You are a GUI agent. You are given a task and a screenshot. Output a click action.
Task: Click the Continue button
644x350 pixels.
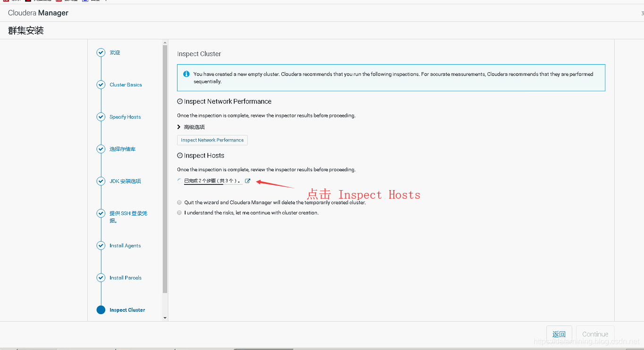tap(595, 334)
